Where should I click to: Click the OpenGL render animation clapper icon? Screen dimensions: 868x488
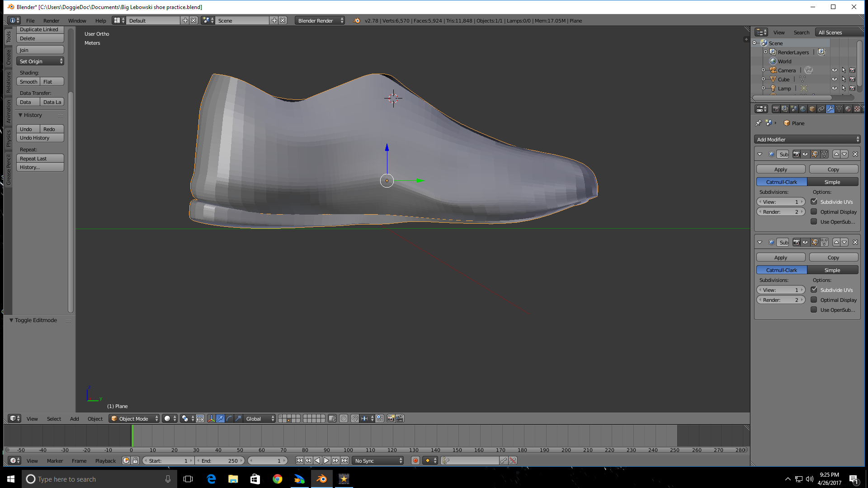click(x=400, y=419)
